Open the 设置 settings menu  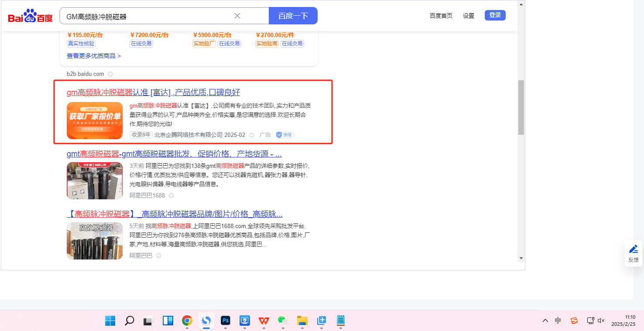pyautogui.click(x=469, y=16)
